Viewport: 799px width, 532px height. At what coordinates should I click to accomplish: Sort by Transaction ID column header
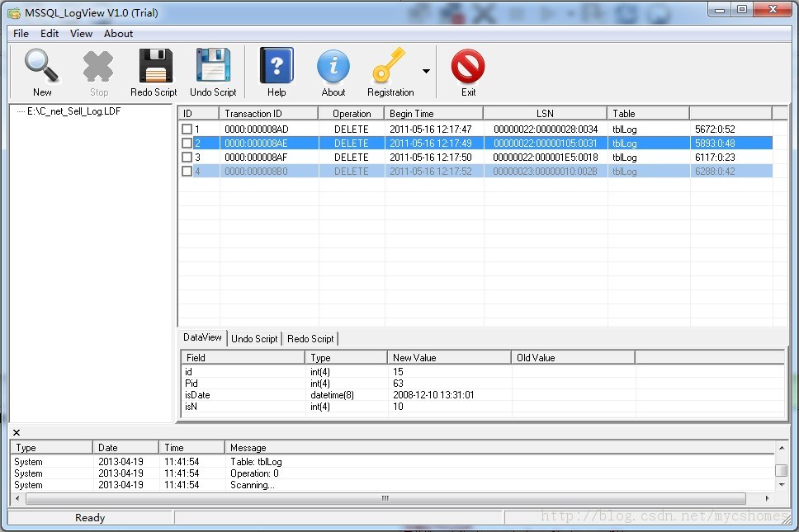268,114
